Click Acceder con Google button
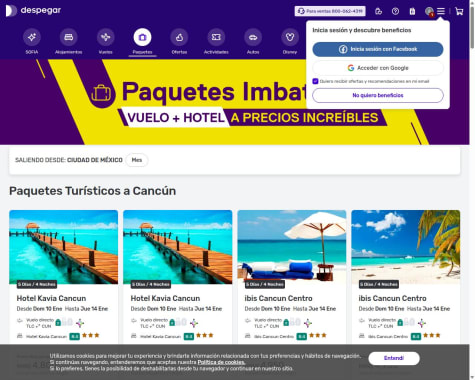The image size is (475, 380). (x=378, y=68)
